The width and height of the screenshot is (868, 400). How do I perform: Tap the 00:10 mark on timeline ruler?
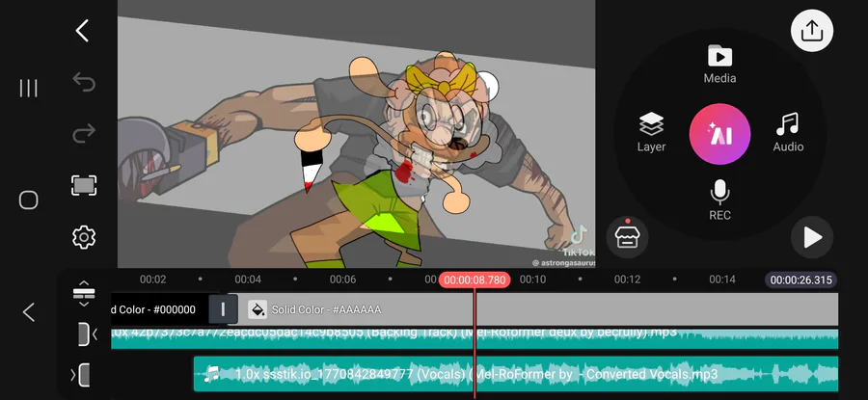(532, 280)
